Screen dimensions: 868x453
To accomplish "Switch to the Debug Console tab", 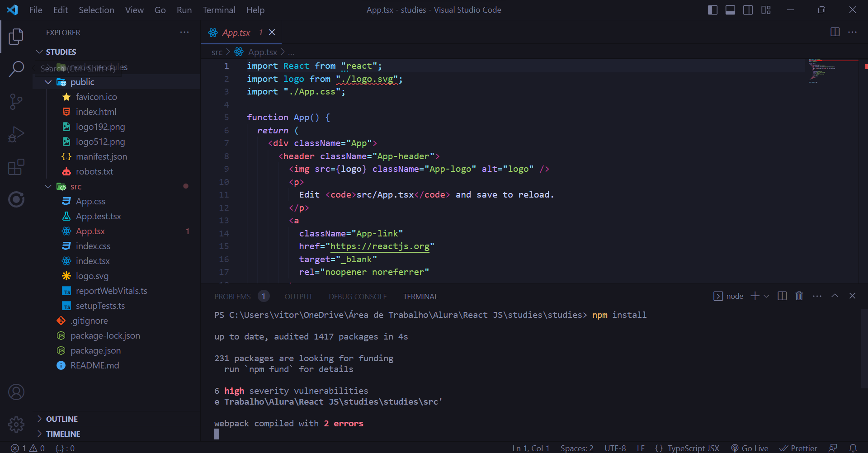I will (x=358, y=297).
